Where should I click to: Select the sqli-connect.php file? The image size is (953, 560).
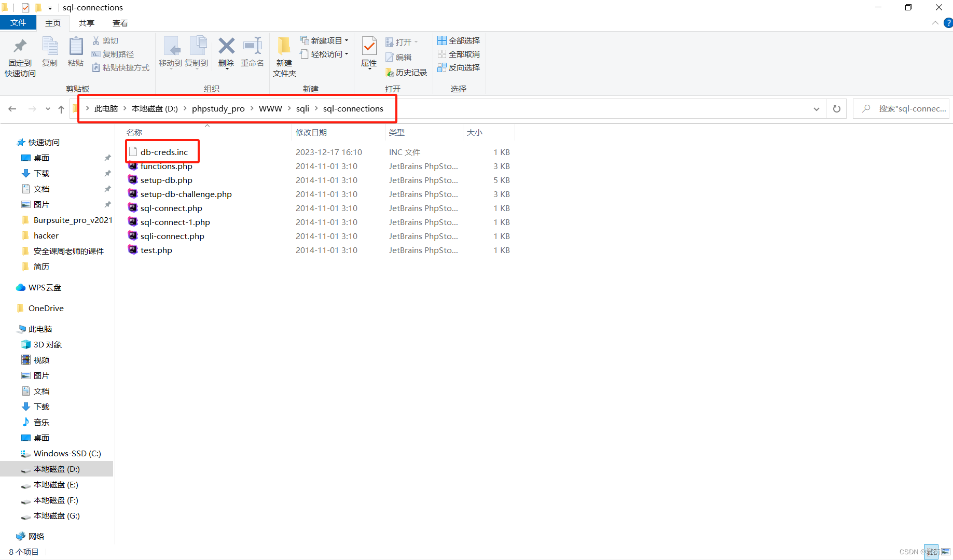pyautogui.click(x=172, y=236)
